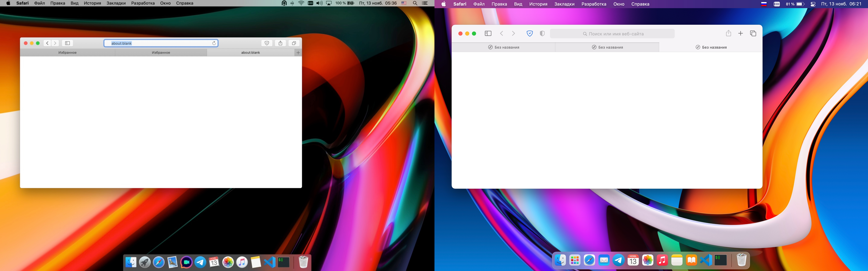Open the tunnel-shaped VPN icon in the menu bar

284,3
